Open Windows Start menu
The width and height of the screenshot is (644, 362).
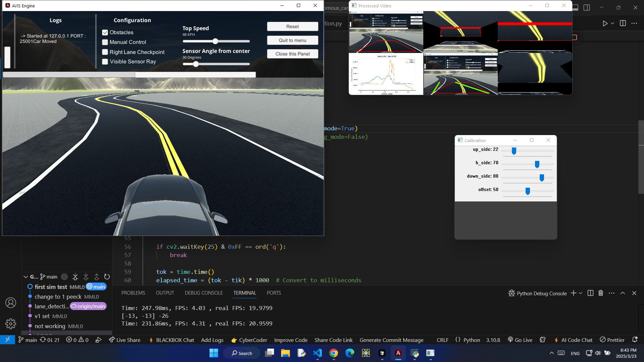(214, 353)
